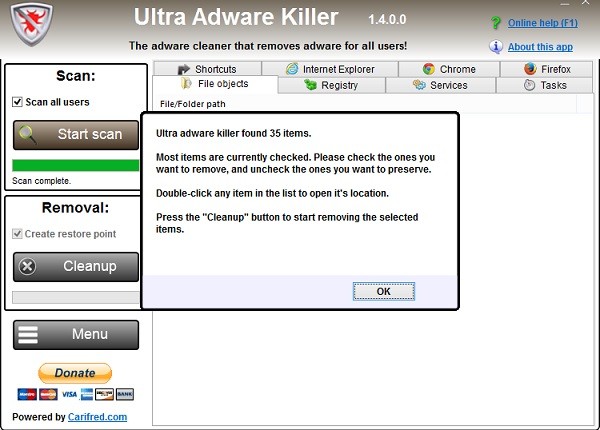Click the version number 1.4.0.0
Viewport: 600px width, 430px height.
pyautogui.click(x=387, y=19)
